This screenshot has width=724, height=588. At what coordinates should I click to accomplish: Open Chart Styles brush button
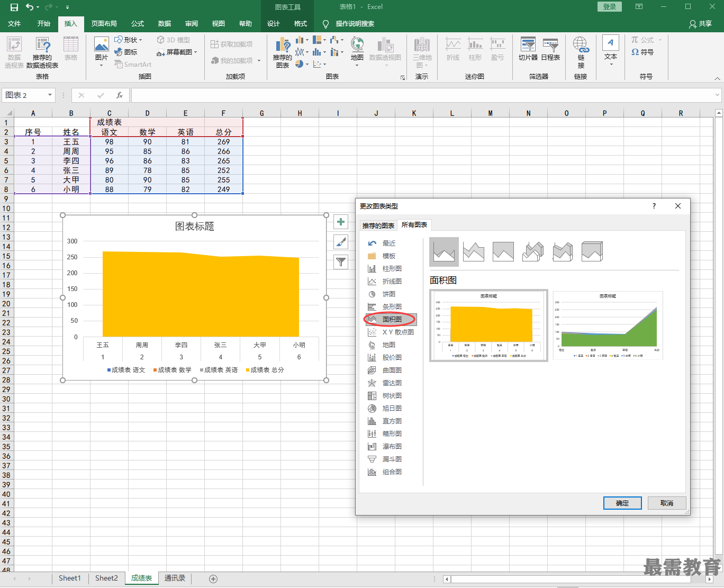click(x=341, y=242)
